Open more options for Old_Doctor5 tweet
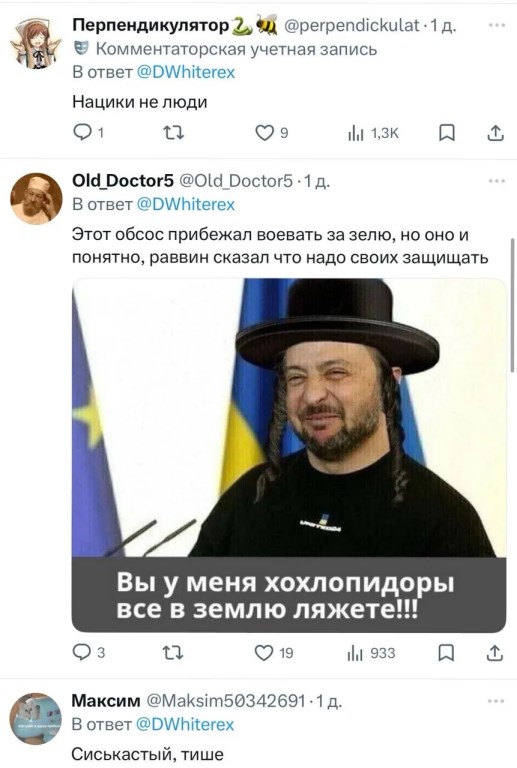517x768 pixels. pos(496,181)
